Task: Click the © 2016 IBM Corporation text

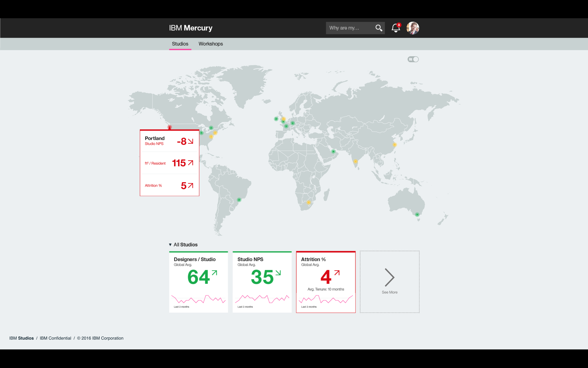Action: 100,338
